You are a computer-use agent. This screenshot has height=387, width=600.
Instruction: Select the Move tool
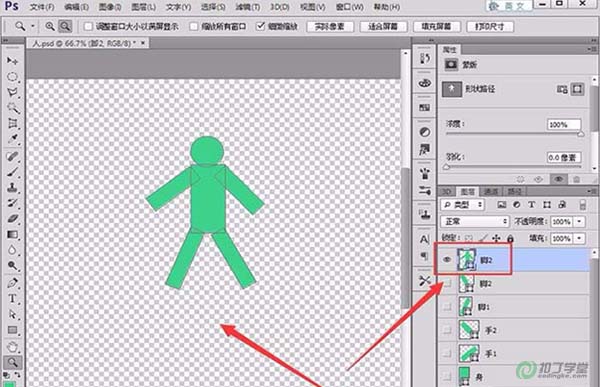pyautogui.click(x=12, y=61)
